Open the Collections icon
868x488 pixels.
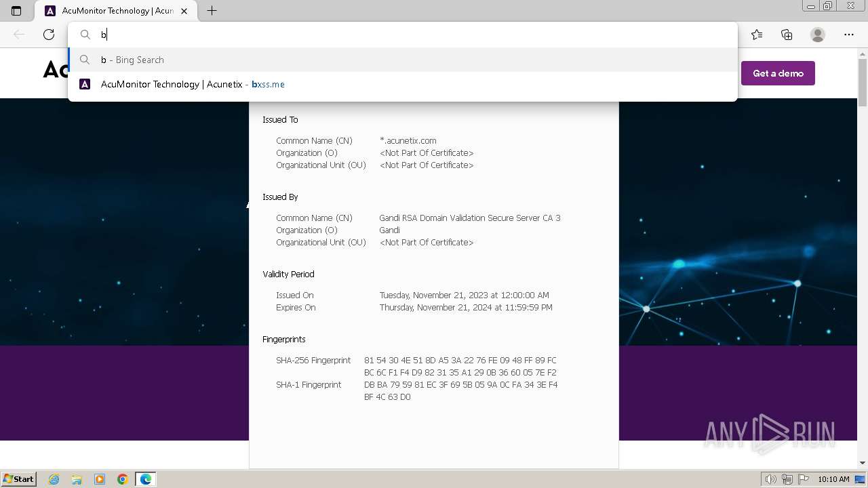tap(787, 35)
